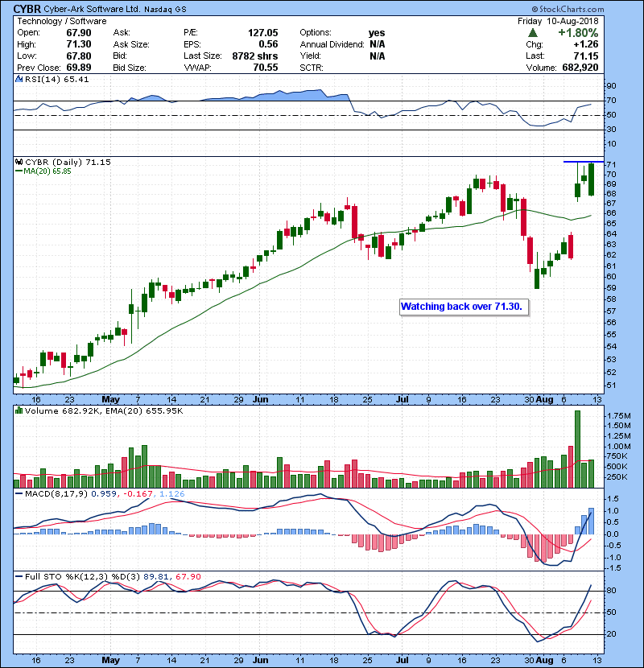Screen dimensions: 644x668
Task: Click the RSI(14) area-chart legend icon
Action: (x=19, y=80)
